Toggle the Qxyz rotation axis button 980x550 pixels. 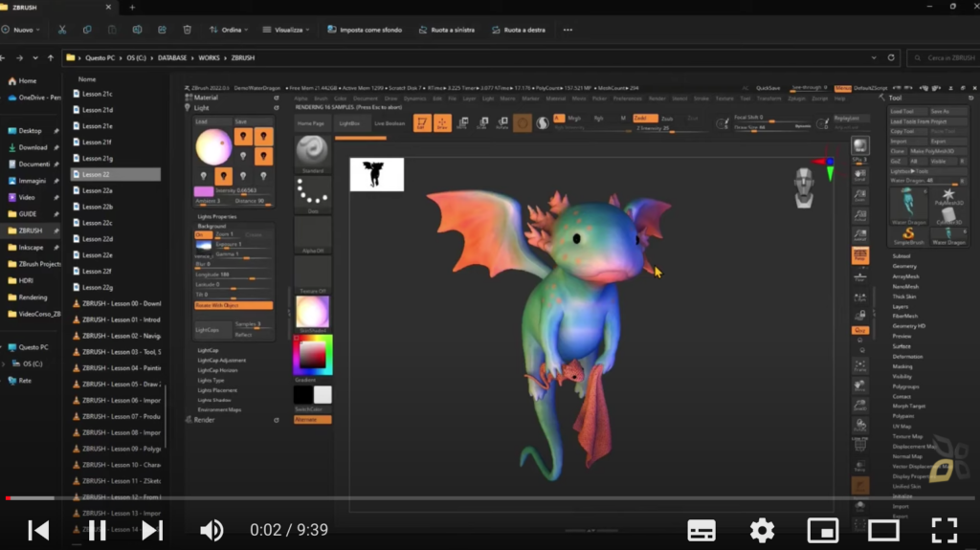click(860, 330)
